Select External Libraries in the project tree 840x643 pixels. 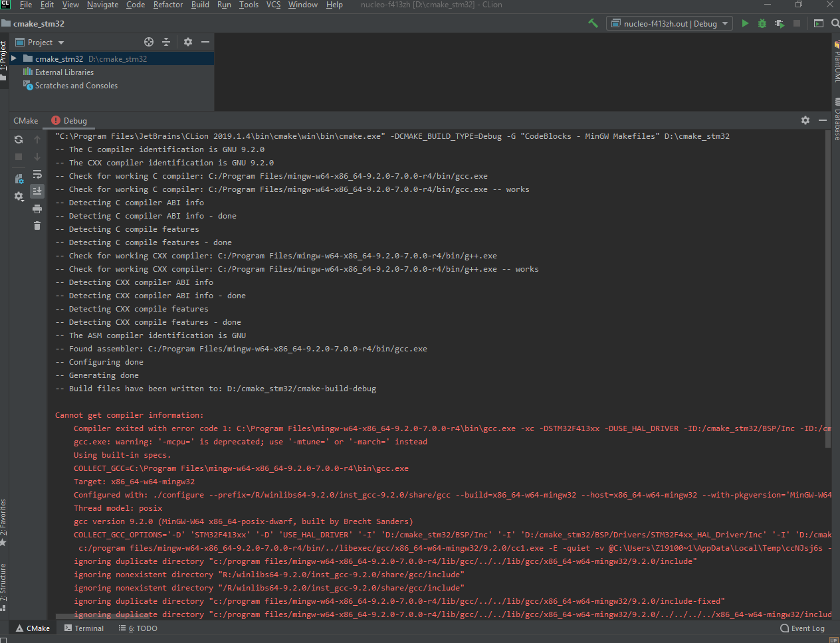point(58,72)
